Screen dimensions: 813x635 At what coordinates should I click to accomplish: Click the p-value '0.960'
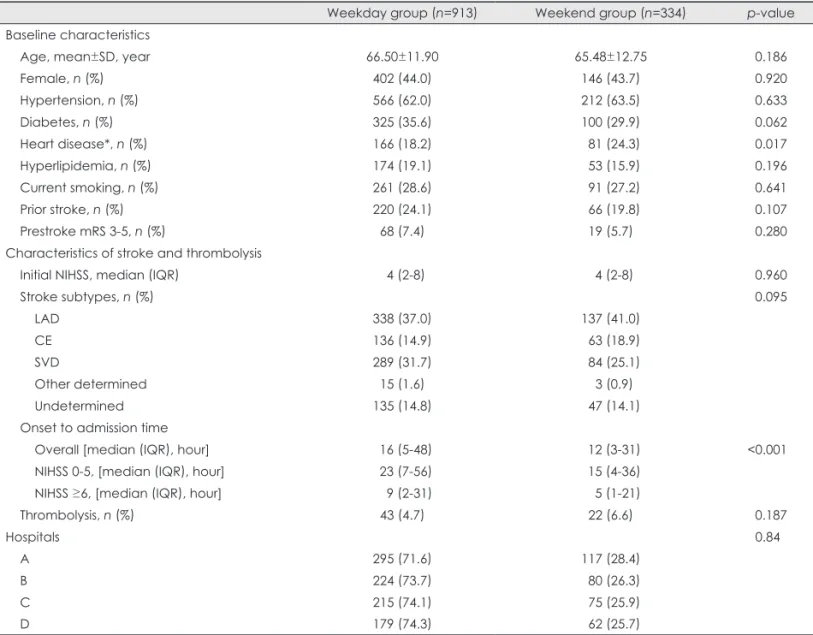pos(770,275)
